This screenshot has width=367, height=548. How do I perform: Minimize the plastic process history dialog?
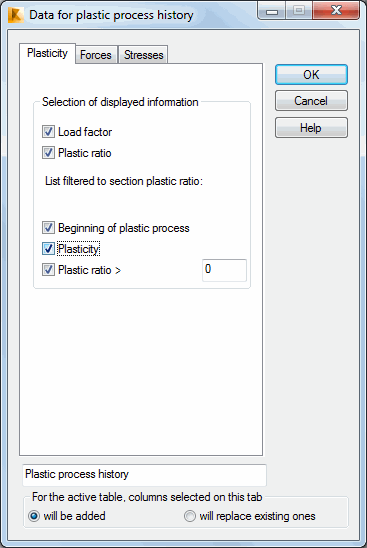[272, 11]
